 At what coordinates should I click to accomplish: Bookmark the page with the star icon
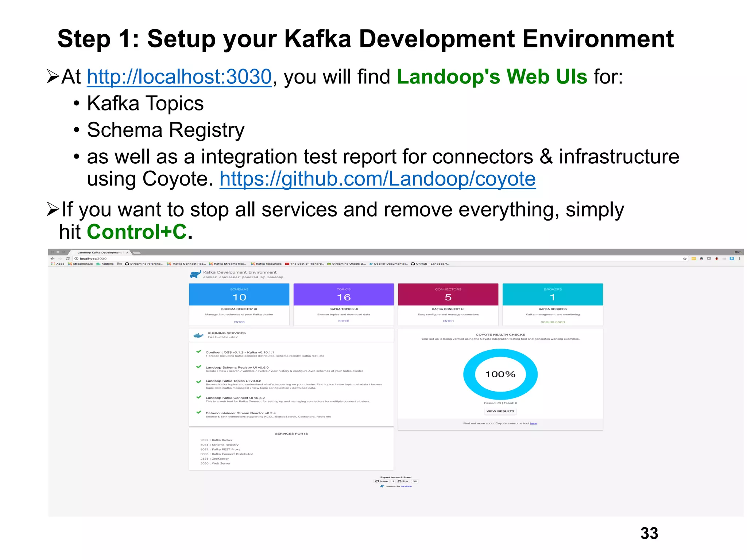point(685,258)
